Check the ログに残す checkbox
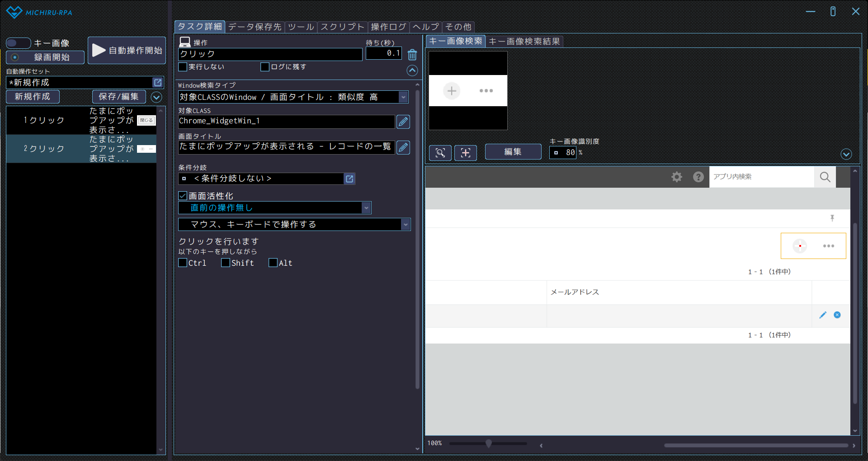Viewport: 868px width, 461px height. [265, 67]
